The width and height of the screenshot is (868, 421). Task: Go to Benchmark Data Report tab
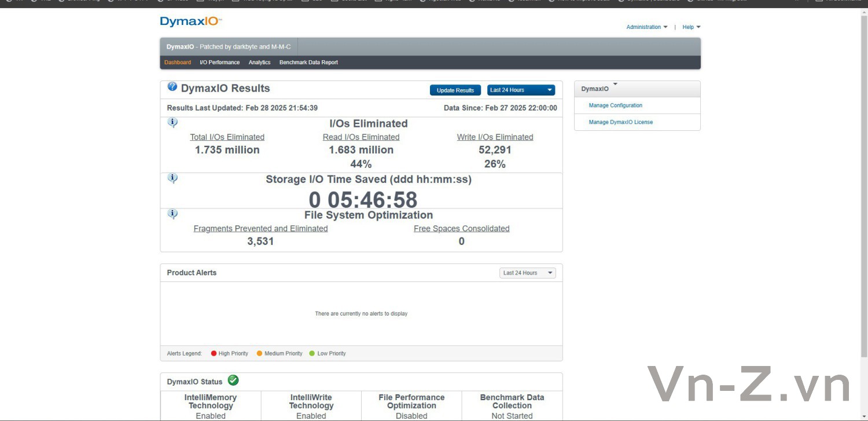pyautogui.click(x=308, y=63)
